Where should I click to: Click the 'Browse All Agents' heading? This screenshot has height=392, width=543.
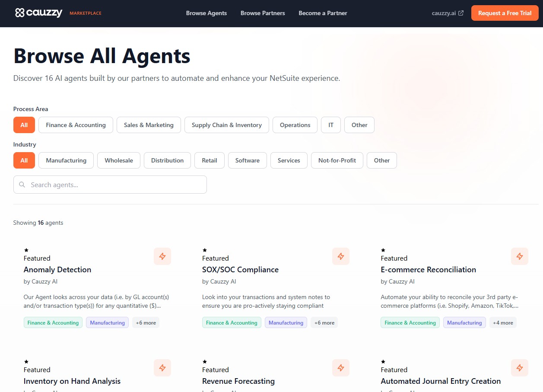pos(102,56)
